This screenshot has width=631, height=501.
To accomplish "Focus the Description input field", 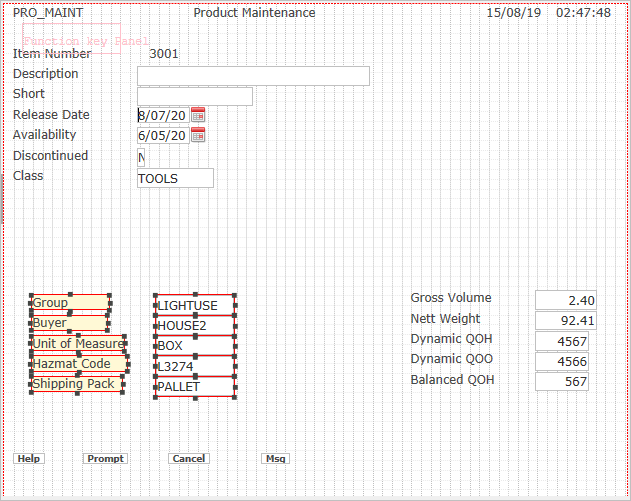I will [x=254, y=76].
